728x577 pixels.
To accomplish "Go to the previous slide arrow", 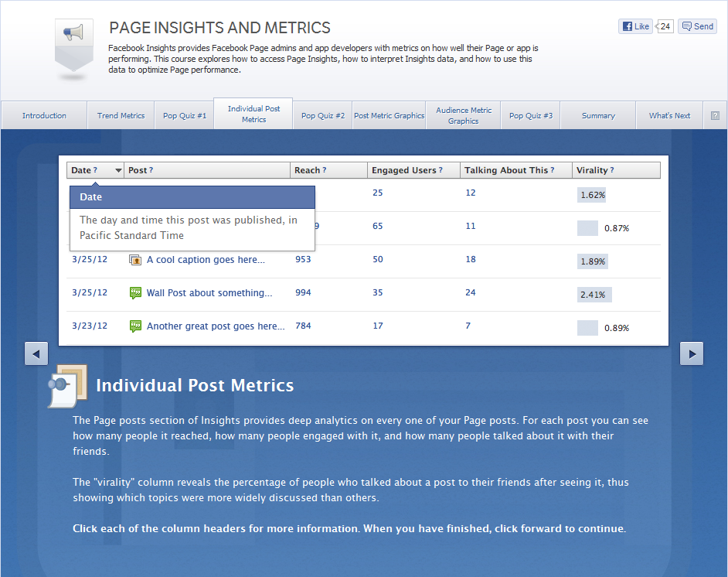I will (36, 353).
